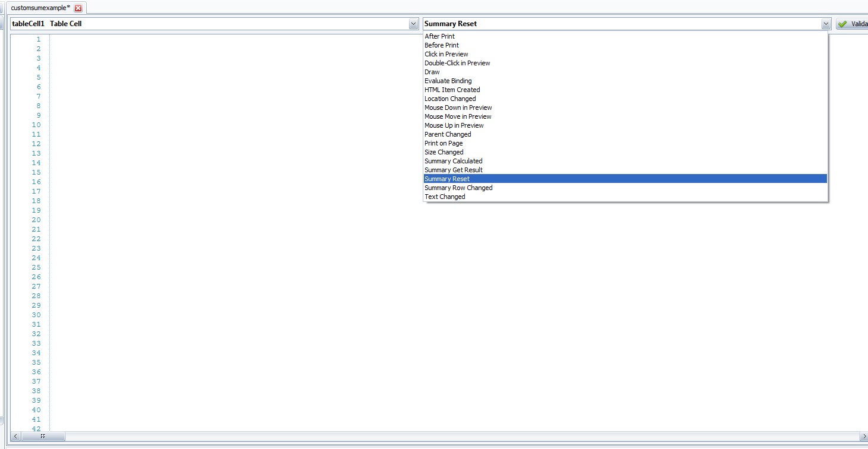Switch to the customsumexample tab

[x=40, y=8]
